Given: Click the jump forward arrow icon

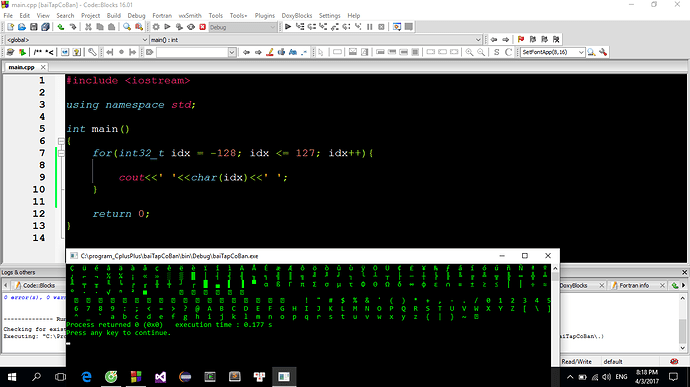Looking at the screenshot, I should (x=506, y=40).
